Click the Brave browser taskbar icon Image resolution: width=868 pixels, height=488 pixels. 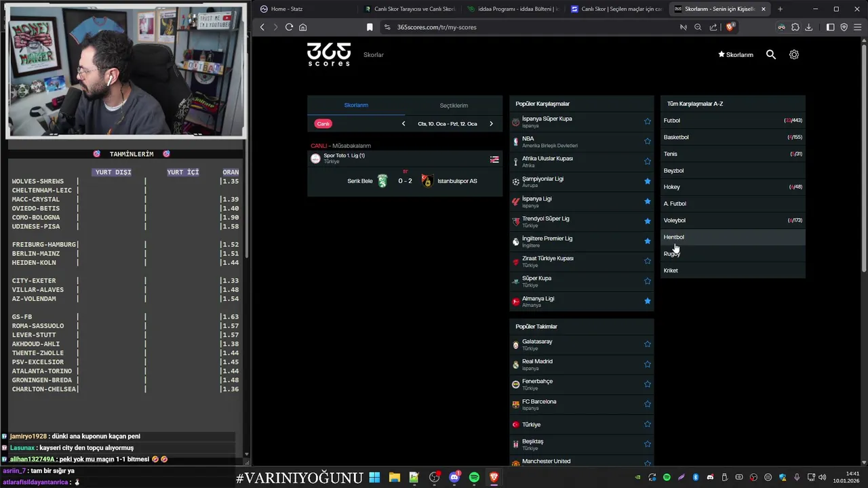(x=494, y=478)
